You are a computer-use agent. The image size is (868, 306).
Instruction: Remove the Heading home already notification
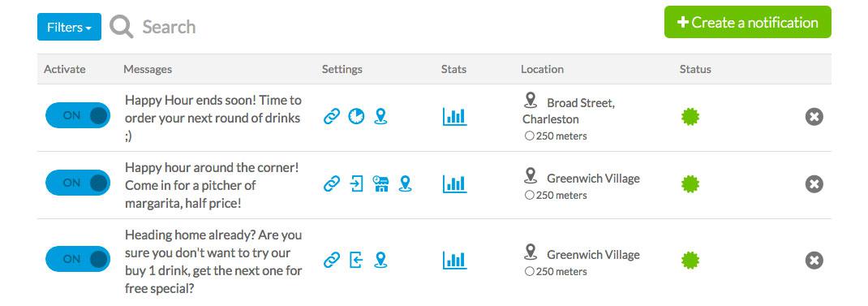coord(814,260)
